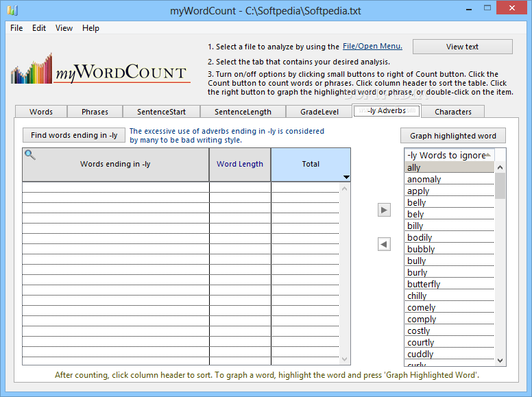Sort by Word Length column header
532x397 pixels.
240,165
